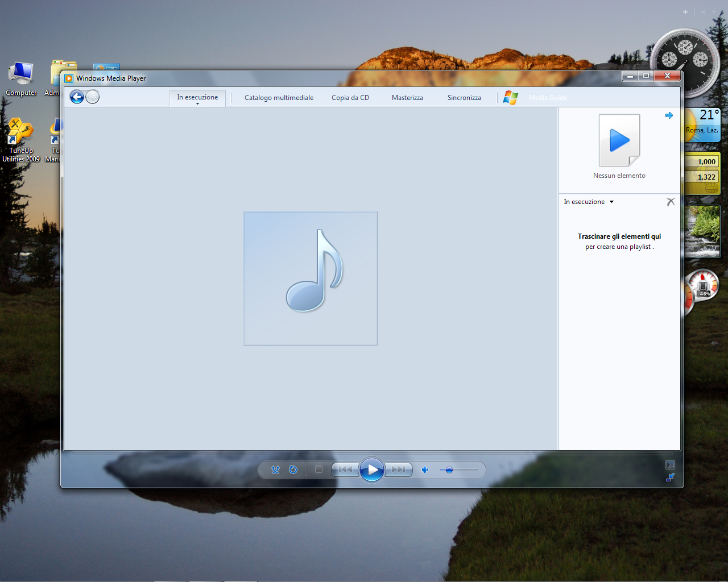This screenshot has width=728, height=582.
Task: Toggle repeat playback mode
Action: click(293, 470)
